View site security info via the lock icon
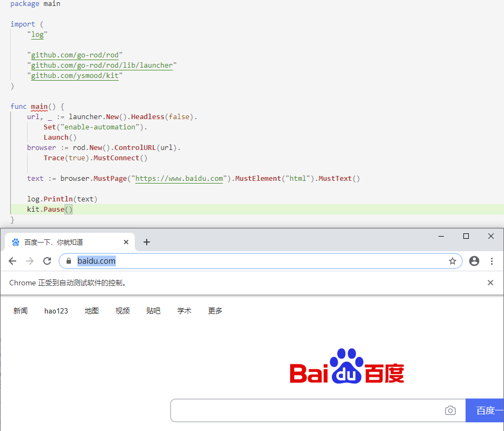This screenshot has width=504, height=431. (68, 261)
